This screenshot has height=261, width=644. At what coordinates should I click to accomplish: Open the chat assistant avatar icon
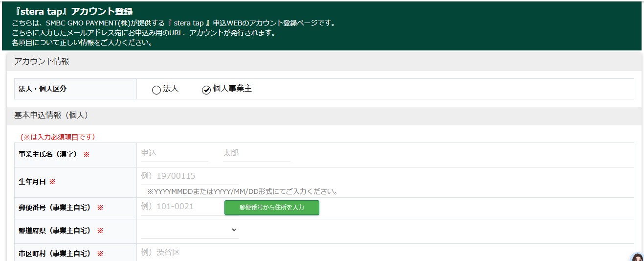pyautogui.click(x=637, y=258)
